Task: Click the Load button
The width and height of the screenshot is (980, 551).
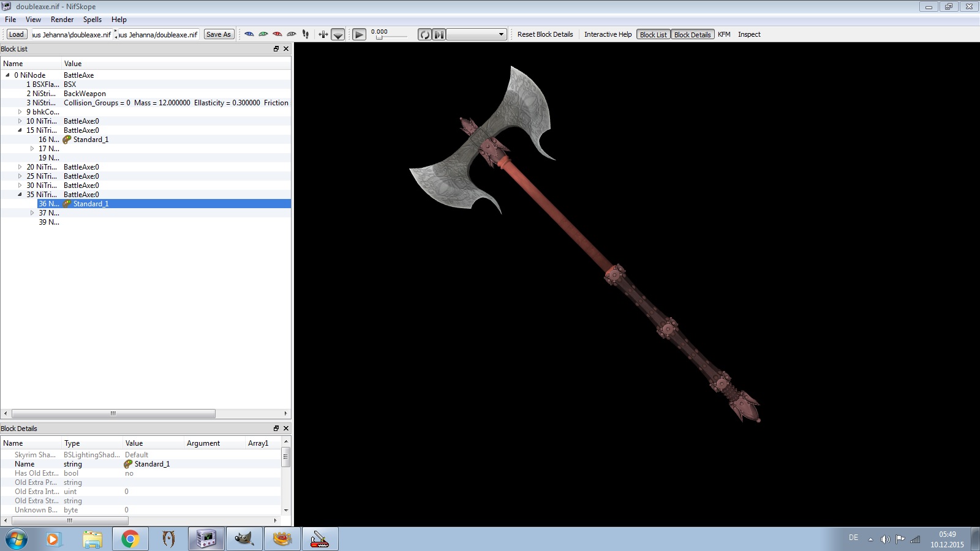Action: coord(17,35)
